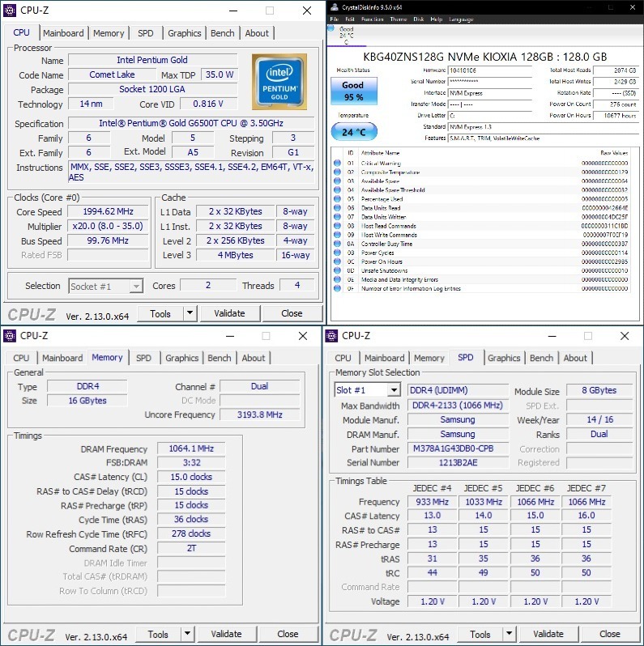
Task: Click app icon in CPU-Z SPD window title bar
Action: click(x=331, y=336)
